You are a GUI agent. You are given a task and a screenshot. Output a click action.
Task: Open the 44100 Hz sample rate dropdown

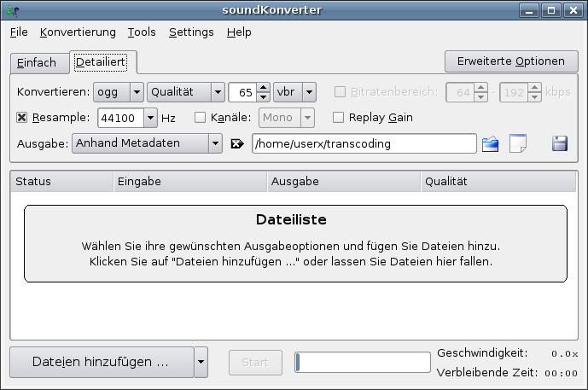150,118
